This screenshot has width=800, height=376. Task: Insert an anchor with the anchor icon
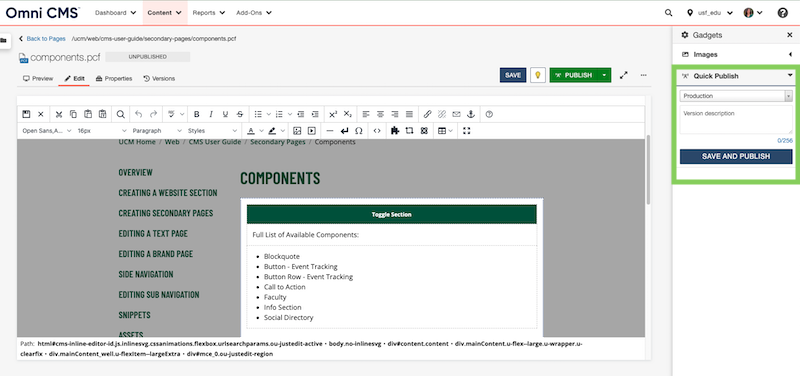[471, 114]
